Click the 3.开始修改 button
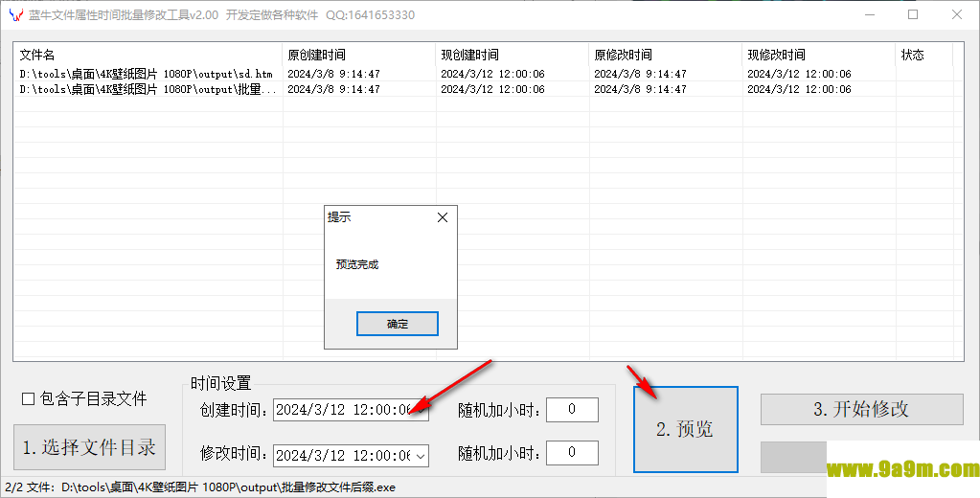Viewport: 980px width, 498px height. pyautogui.click(x=861, y=409)
